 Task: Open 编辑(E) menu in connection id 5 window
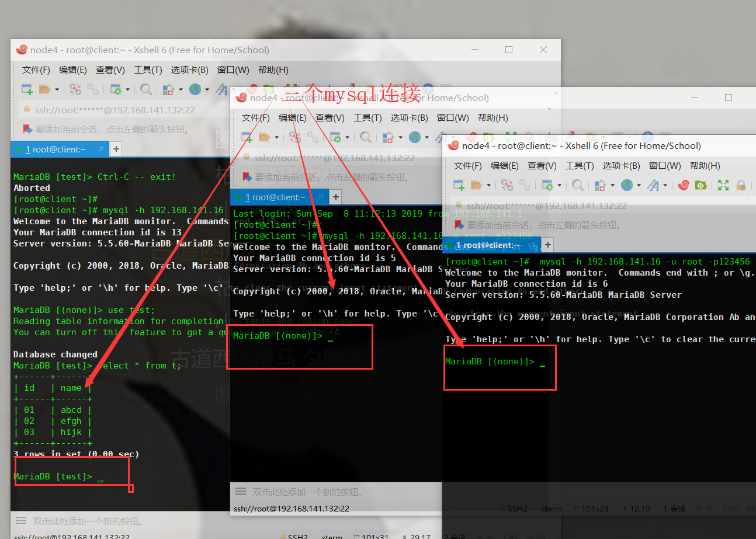(x=293, y=118)
